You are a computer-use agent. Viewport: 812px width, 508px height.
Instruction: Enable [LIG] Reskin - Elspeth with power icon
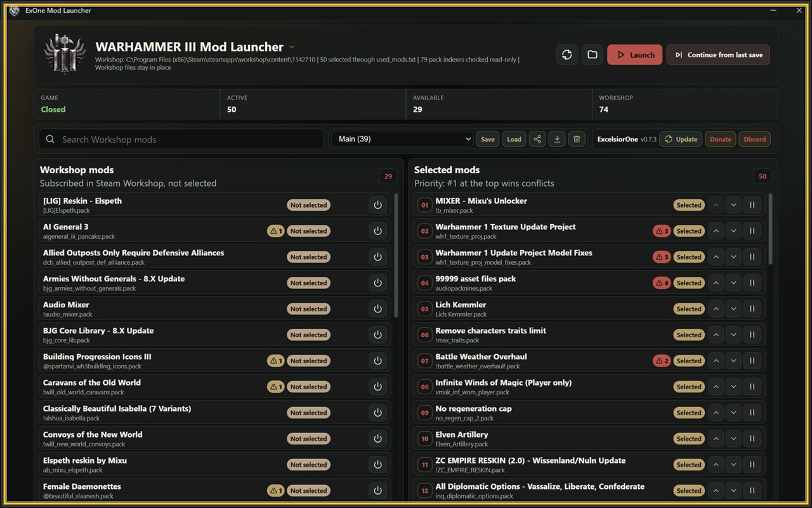pyautogui.click(x=378, y=205)
